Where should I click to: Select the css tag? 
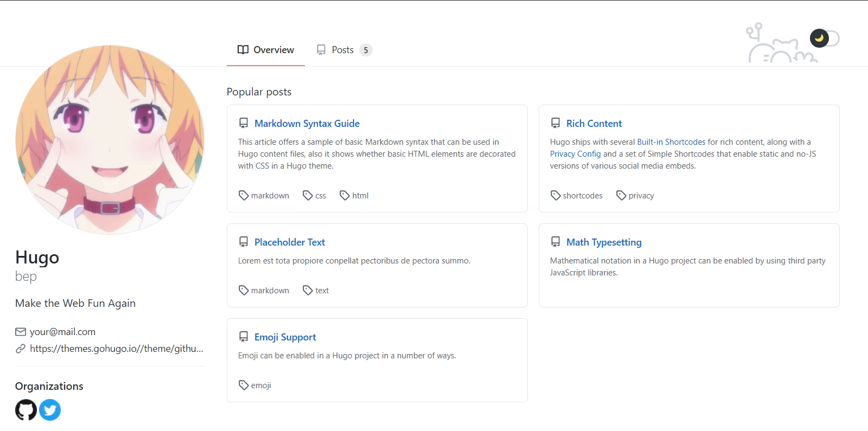point(320,196)
